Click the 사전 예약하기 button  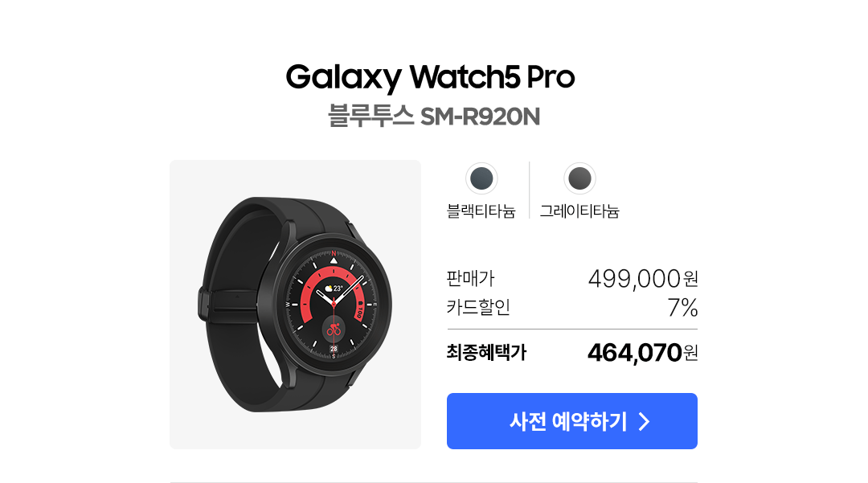572,421
